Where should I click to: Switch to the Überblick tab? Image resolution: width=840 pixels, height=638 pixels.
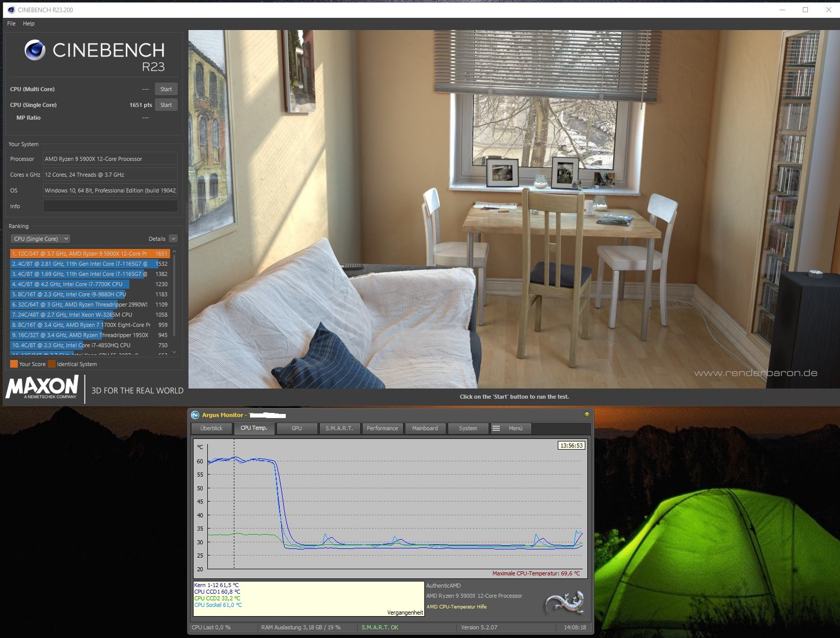[211, 428]
